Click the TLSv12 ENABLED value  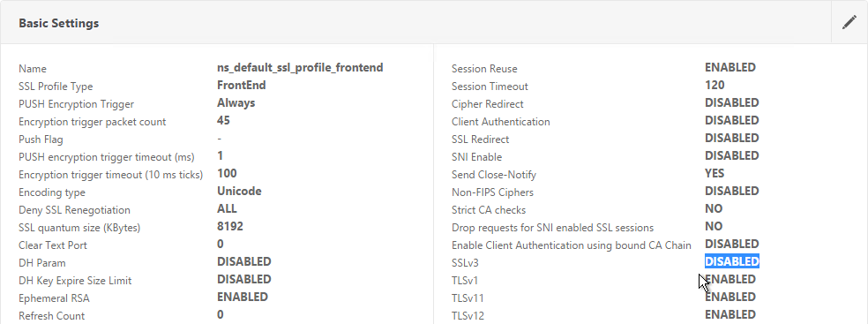pos(730,314)
